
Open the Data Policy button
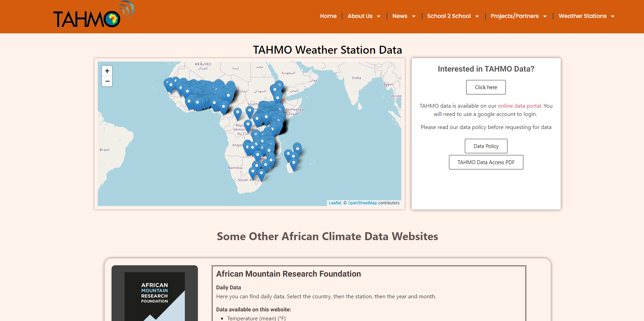click(x=486, y=146)
